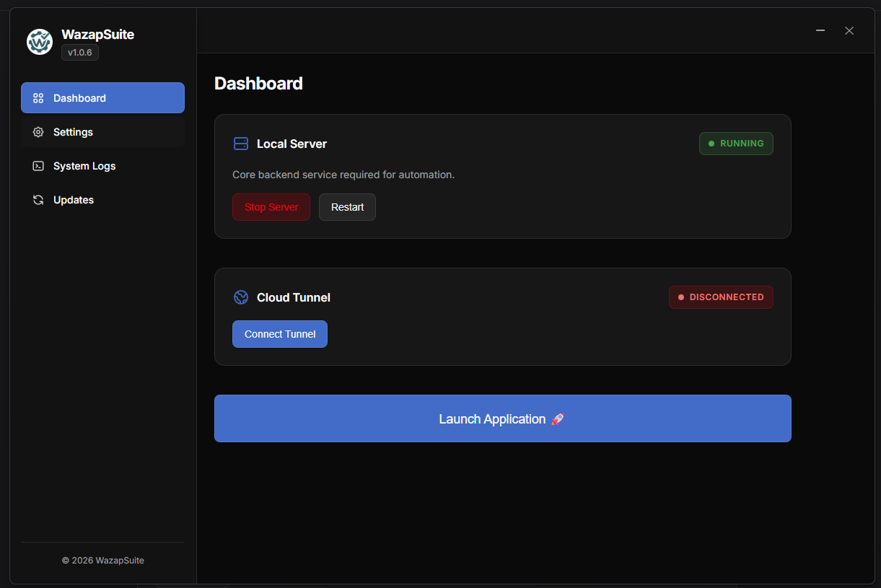The width and height of the screenshot is (881, 588).
Task: Open the System Logs section
Action: point(84,165)
